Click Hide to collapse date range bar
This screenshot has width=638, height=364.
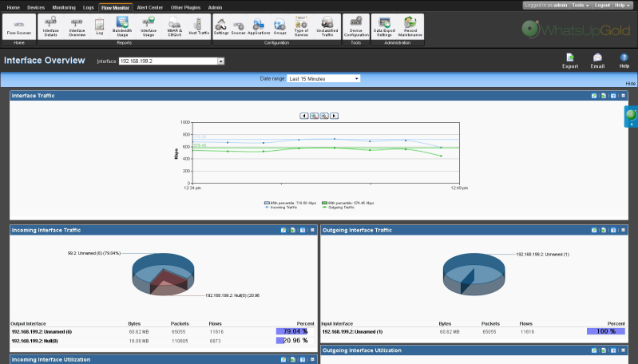(x=630, y=83)
